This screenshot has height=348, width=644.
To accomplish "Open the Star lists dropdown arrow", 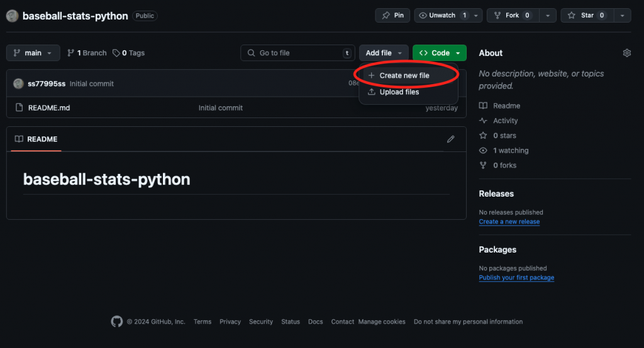I will [x=622, y=16].
